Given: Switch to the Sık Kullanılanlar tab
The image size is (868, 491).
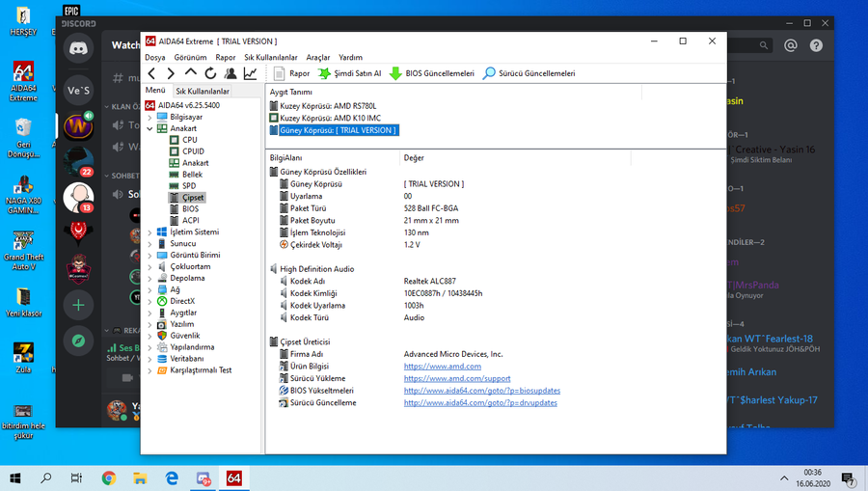Looking at the screenshot, I should [203, 91].
